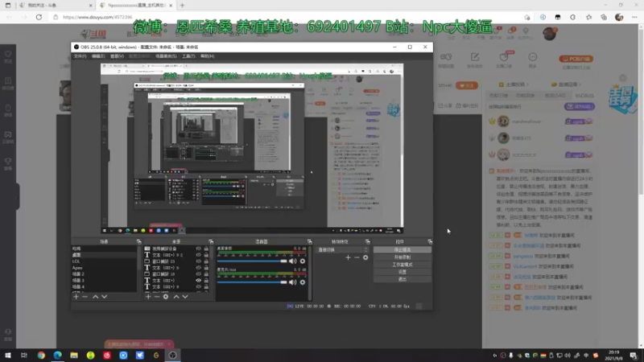Screen dimensions: 644x362
Task: Pop out the Audio Mixer dock panel
Action: [x=310, y=242]
